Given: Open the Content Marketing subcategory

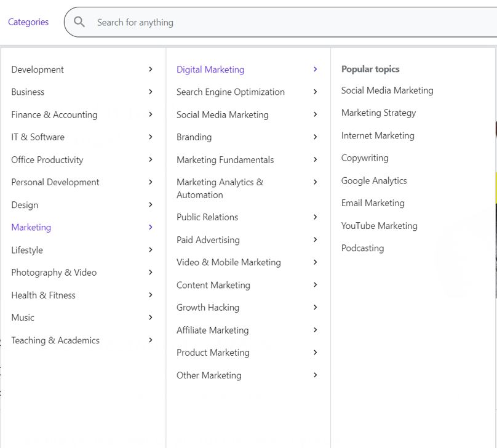Looking at the screenshot, I should 213,285.
